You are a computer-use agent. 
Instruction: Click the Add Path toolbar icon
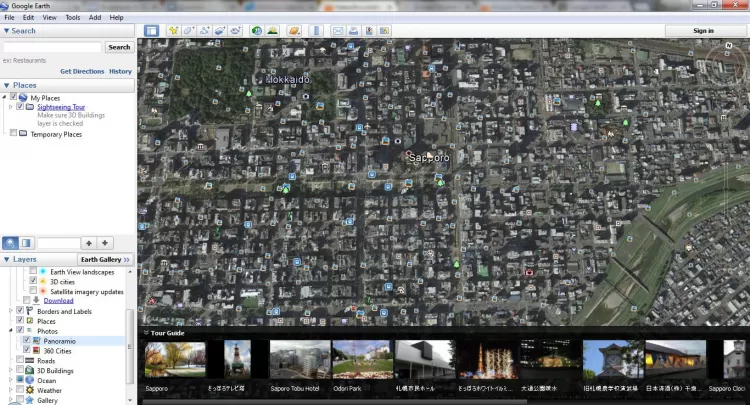coord(204,31)
